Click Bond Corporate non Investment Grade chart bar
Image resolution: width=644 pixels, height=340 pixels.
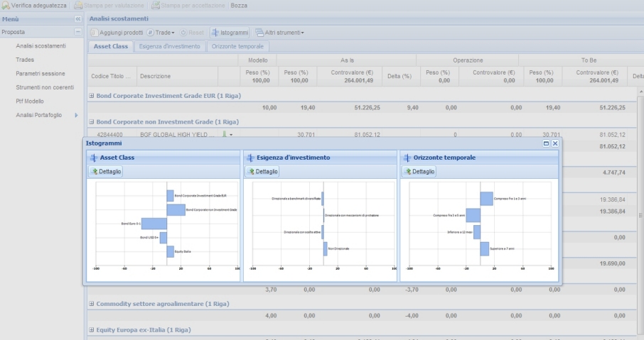[176, 210]
